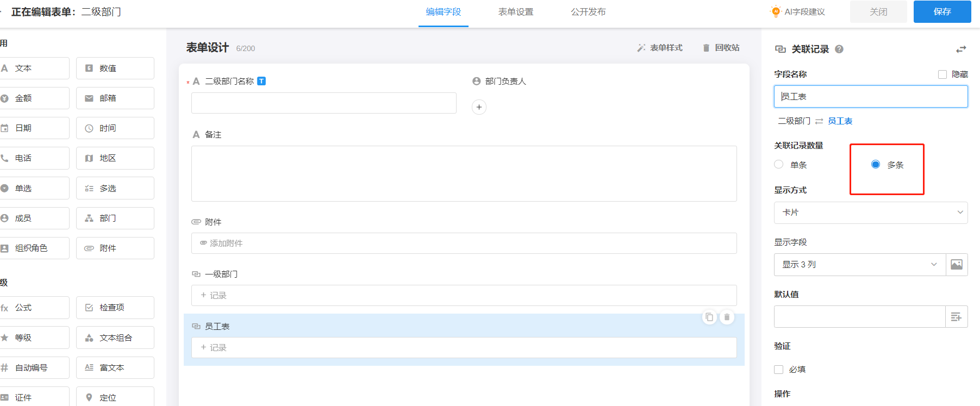Image resolution: width=980 pixels, height=406 pixels.
Task: Click the copy icon on 员工表 field
Action: click(709, 317)
